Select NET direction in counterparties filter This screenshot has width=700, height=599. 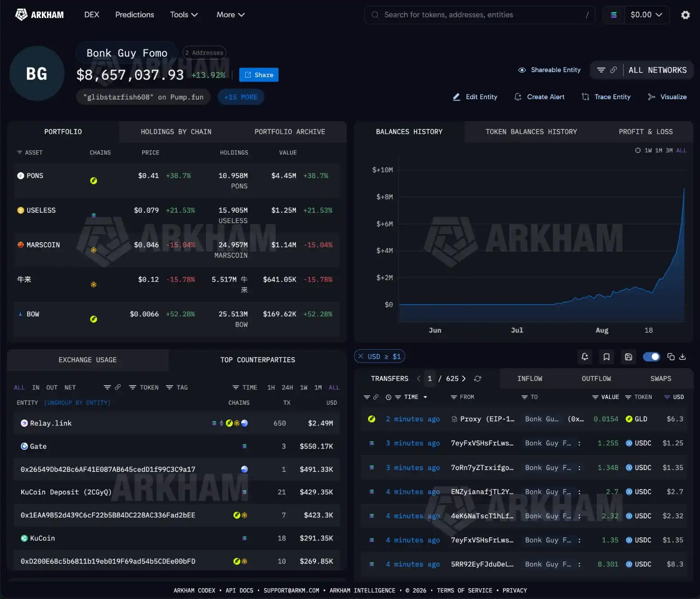[70, 388]
